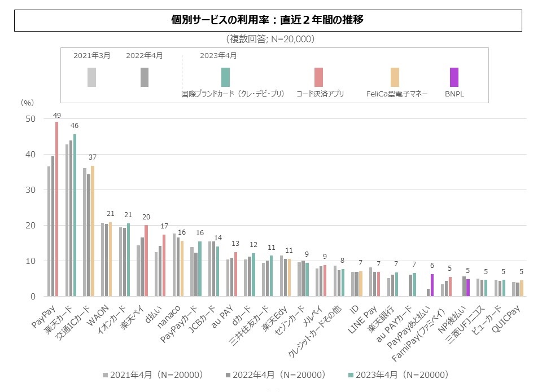
Task: Click the teal 国際ブランドカード legend swatch
Action: tap(226, 77)
